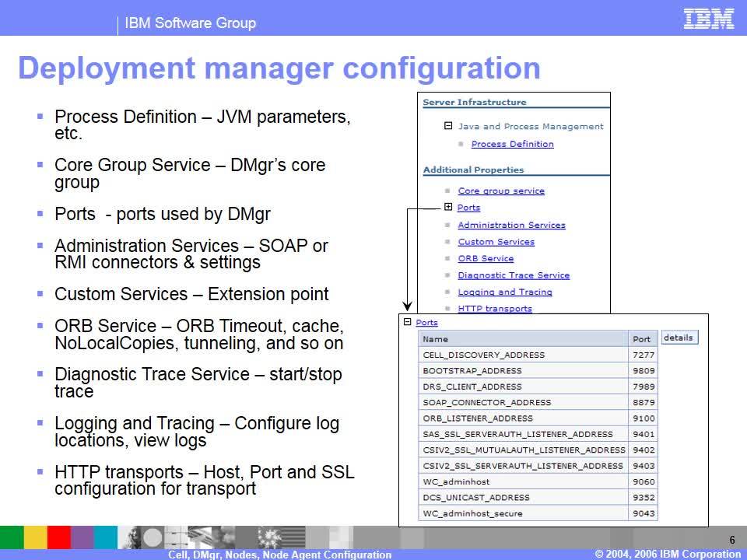Select CSIV2_SSL_SERVERAUTH_LISTENER_ADDRESS row name
The image size is (747, 560).
[523, 466]
